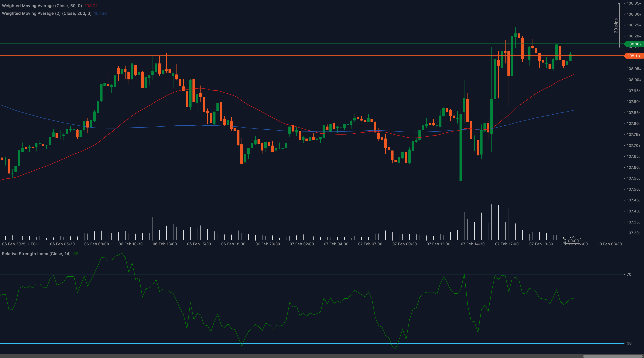The image size is (644, 358).
Task: Click the 108.25 price axis label
Action: (x=634, y=25)
